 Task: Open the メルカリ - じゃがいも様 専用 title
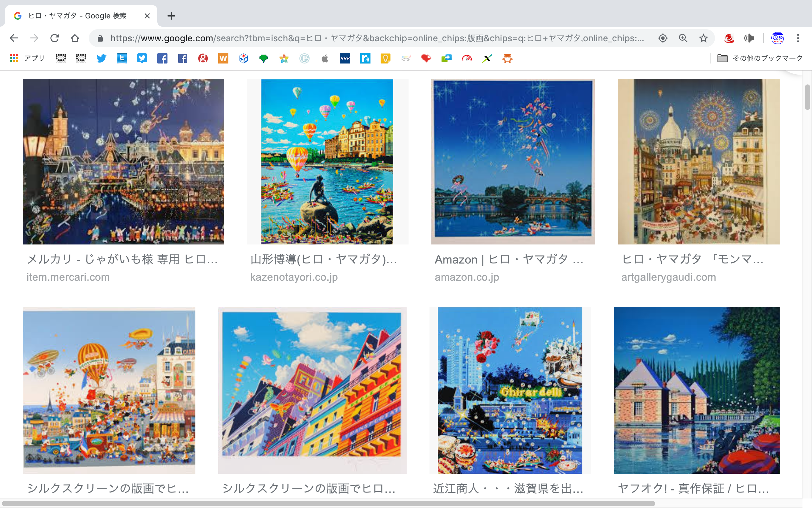click(122, 259)
